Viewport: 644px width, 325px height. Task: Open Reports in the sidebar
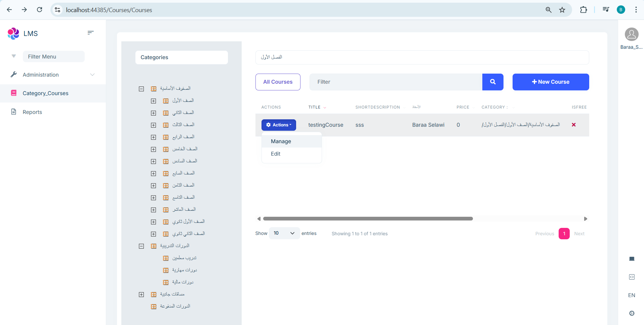pos(53,112)
